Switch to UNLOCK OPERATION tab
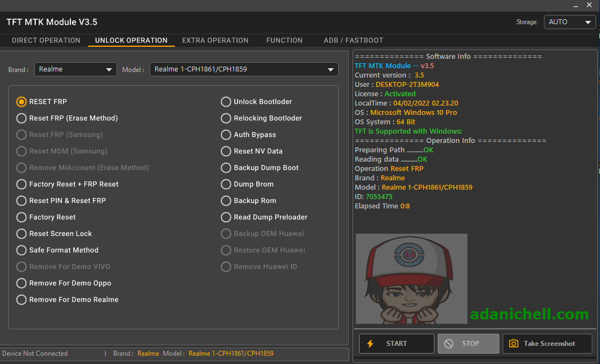600x364 pixels. (x=131, y=40)
